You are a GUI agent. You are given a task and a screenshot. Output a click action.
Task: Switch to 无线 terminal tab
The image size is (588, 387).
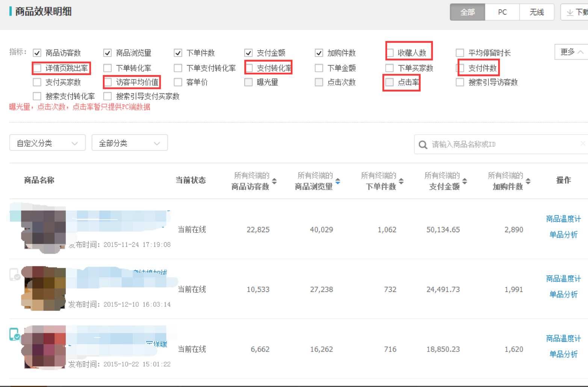click(537, 12)
